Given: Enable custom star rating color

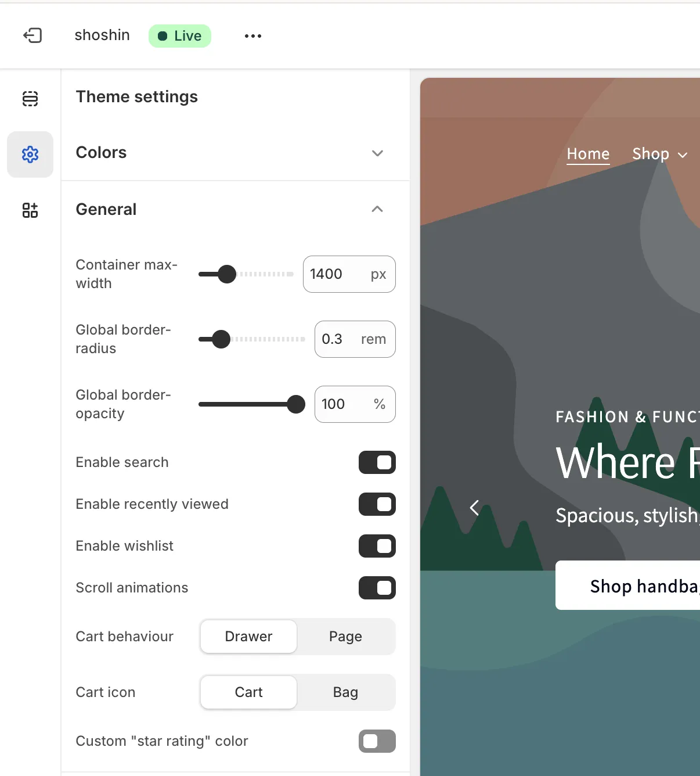Looking at the screenshot, I should coord(377,741).
